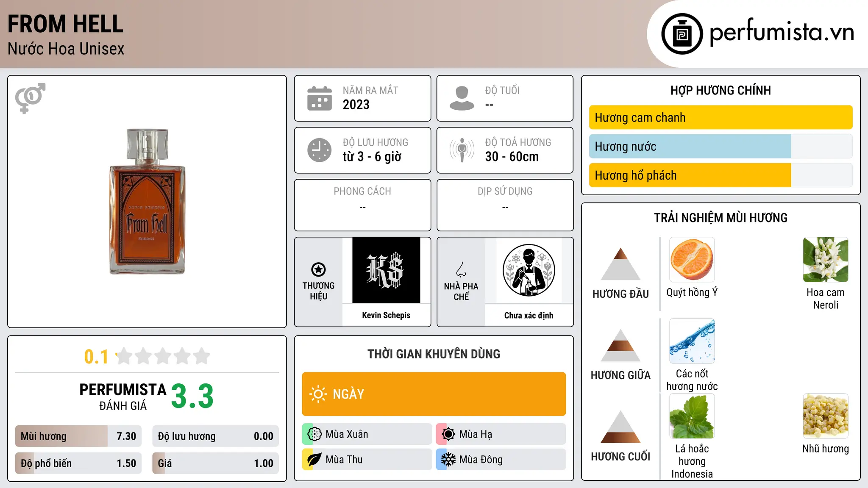Click the flower icon for Mùa Xuân

pyautogui.click(x=314, y=434)
